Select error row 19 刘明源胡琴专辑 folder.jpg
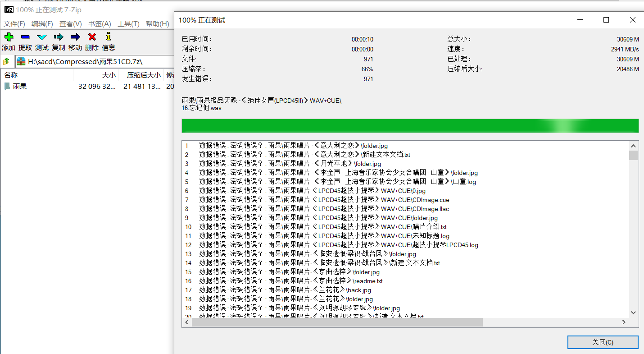 pyautogui.click(x=405, y=308)
